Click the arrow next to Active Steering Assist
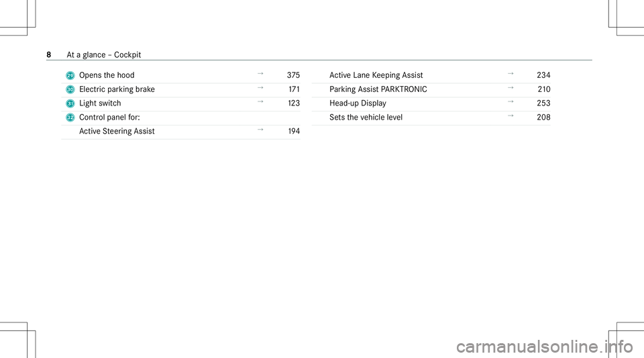644x358 pixels. tap(260, 130)
